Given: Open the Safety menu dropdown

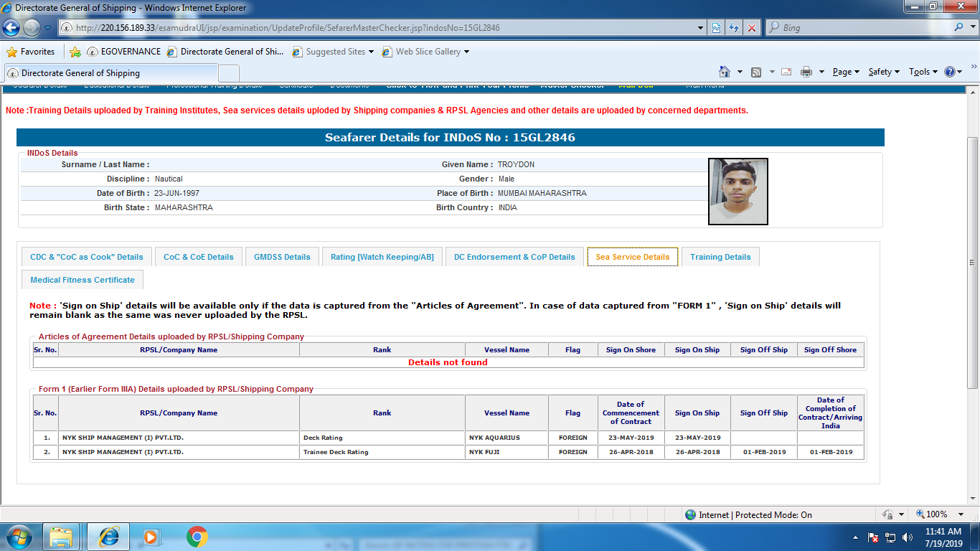Looking at the screenshot, I should pos(883,72).
